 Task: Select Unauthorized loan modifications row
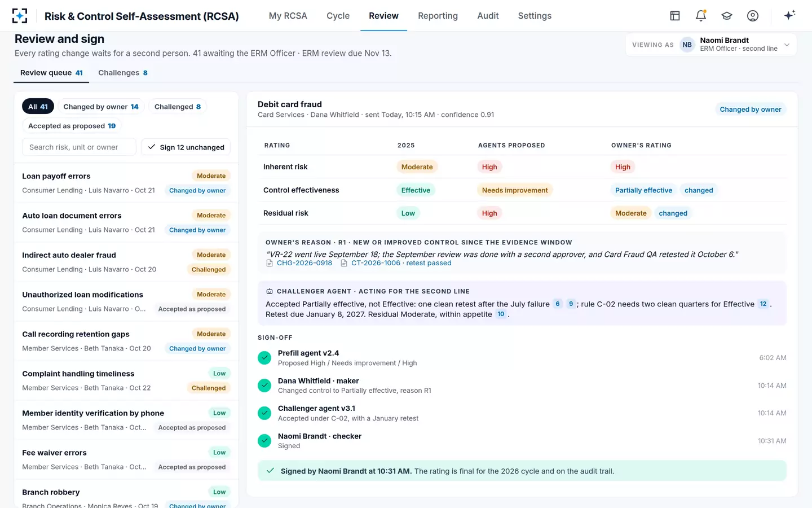click(x=126, y=301)
